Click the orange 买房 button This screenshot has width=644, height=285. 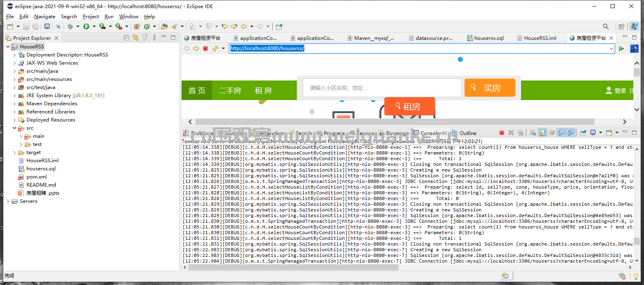[x=490, y=88]
